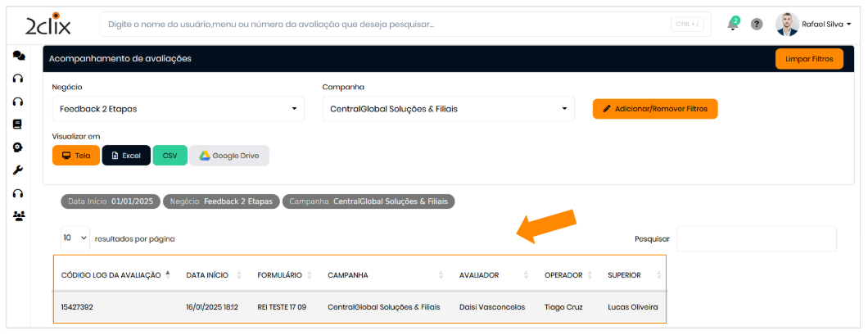Viewport: 868px width, 335px height.
Task: Click the help question mark icon
Action: [757, 25]
